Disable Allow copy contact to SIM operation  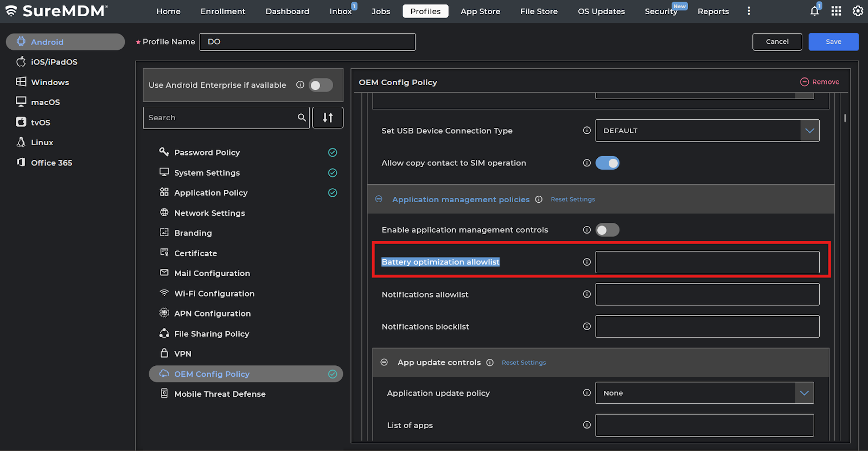607,163
